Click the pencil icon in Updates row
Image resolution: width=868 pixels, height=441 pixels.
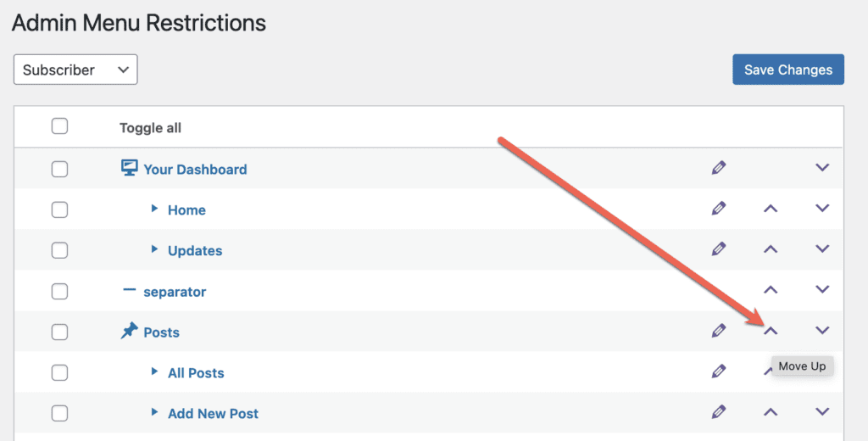point(719,249)
